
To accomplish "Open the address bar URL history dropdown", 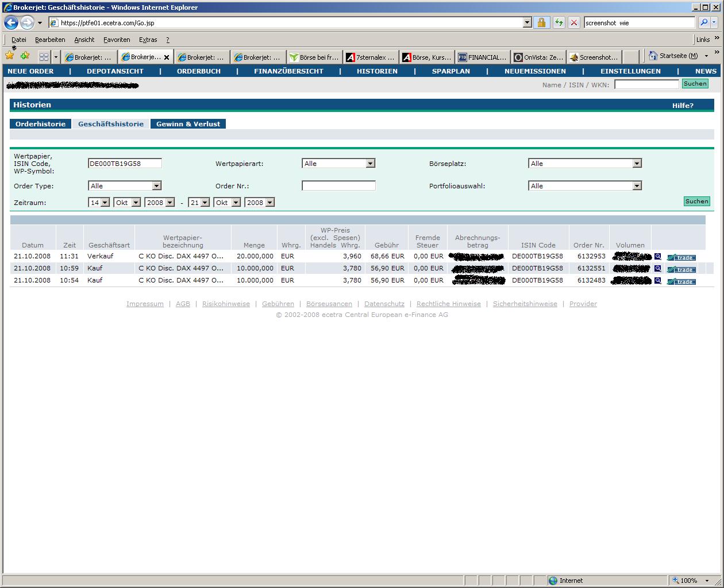I will click(527, 22).
